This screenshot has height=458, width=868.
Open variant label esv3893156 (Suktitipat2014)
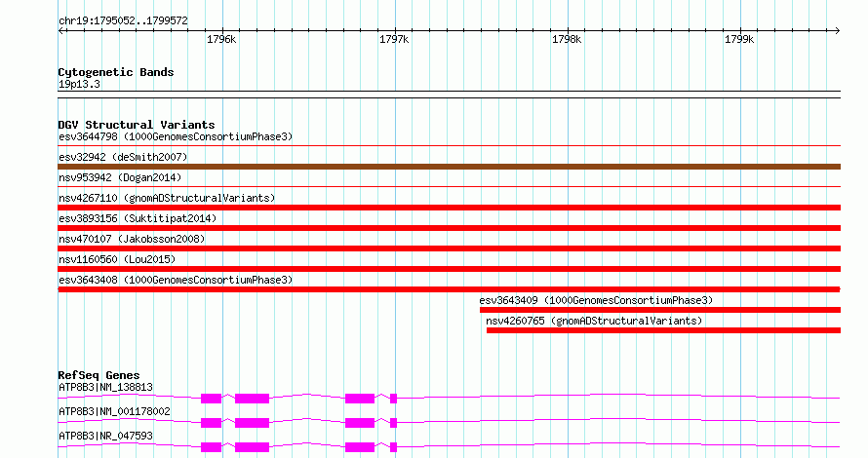(138, 218)
